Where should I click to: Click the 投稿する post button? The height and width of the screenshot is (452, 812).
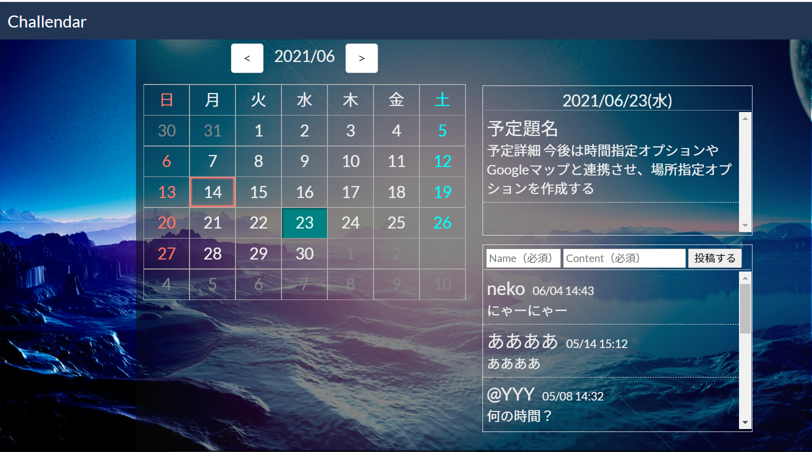(715, 258)
